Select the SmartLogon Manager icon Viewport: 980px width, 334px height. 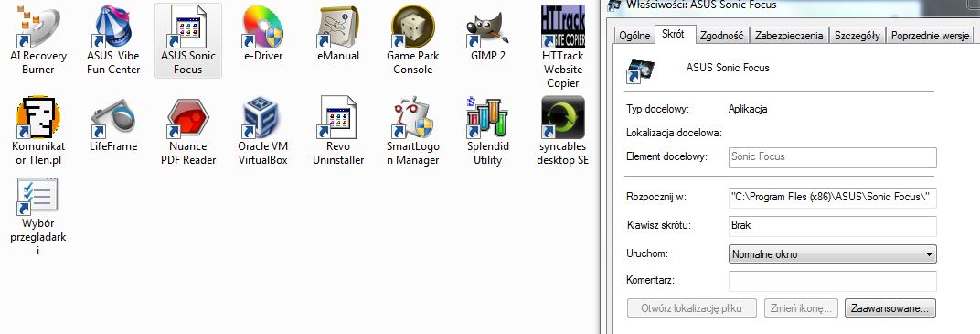[x=413, y=118]
